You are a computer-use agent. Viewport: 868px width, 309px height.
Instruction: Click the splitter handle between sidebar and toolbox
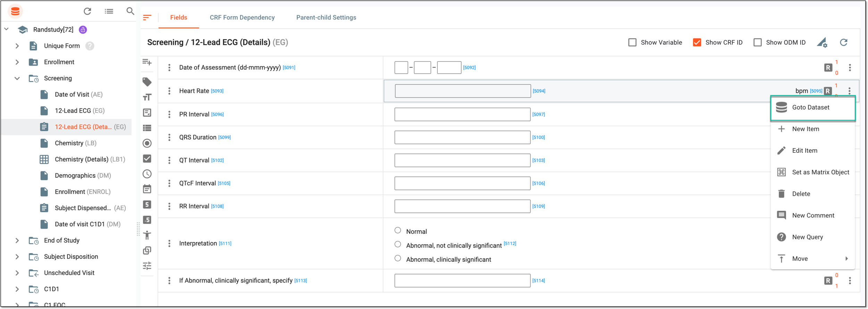[138, 229]
